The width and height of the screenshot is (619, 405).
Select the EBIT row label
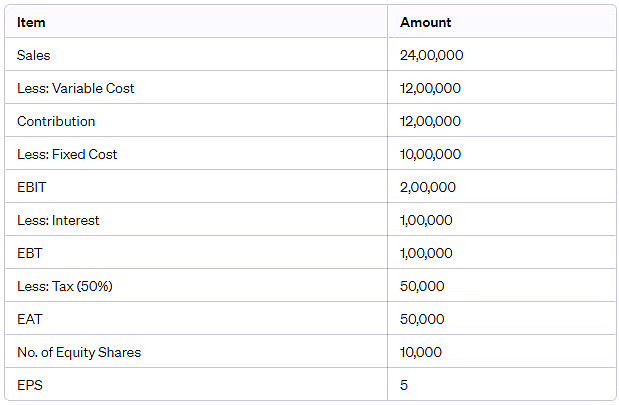[32, 187]
